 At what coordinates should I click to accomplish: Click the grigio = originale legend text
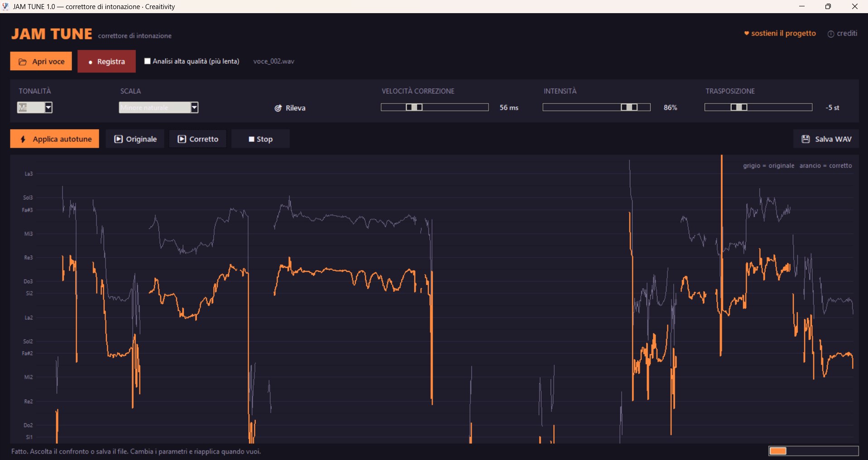click(x=768, y=166)
